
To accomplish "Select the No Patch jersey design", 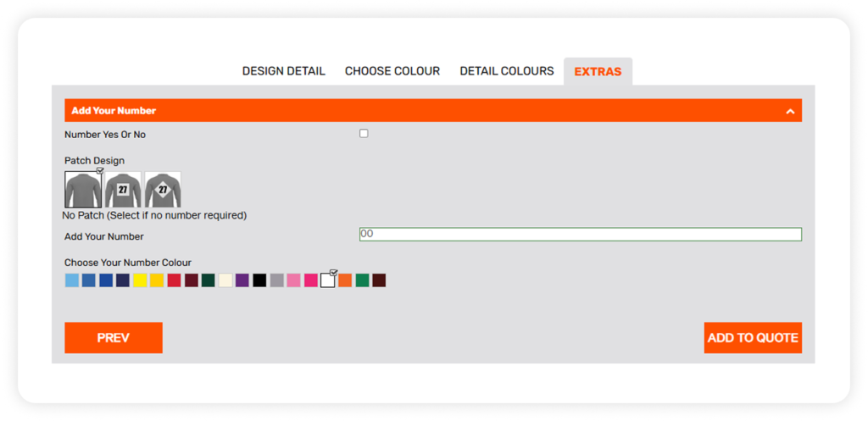I will coord(82,190).
